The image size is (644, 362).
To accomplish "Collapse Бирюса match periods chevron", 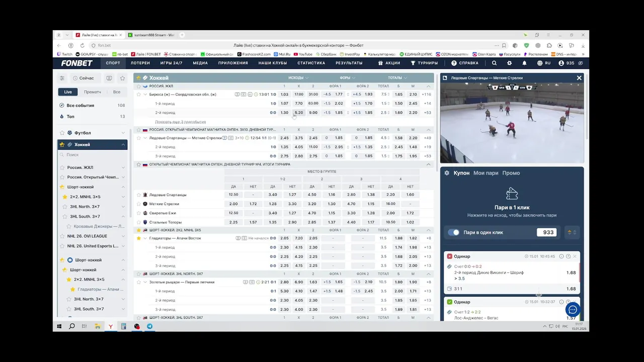I will pyautogui.click(x=145, y=94).
